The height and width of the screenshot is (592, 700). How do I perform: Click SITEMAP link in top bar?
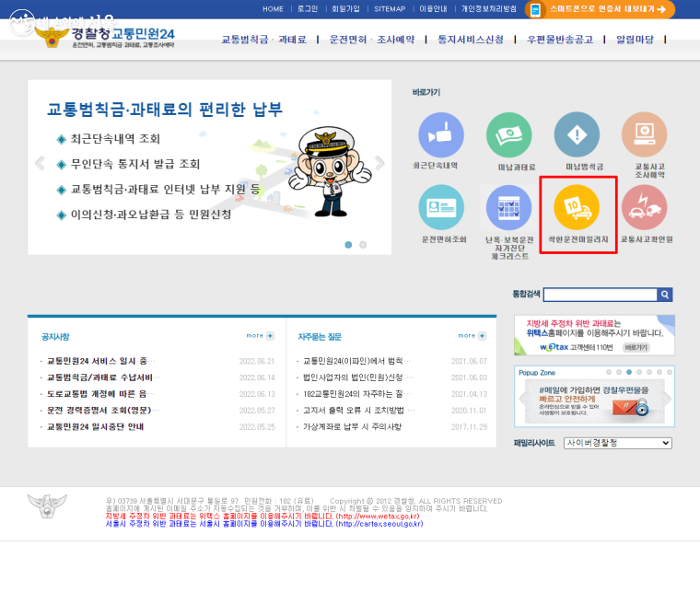pos(390,9)
